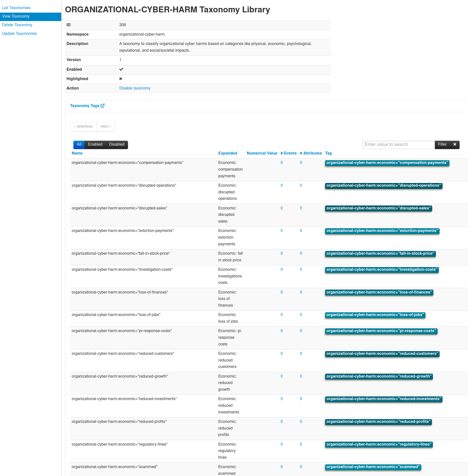Image resolution: width=468 pixels, height=476 pixels.
Task: Go to the previous page of tags
Action: point(84,126)
